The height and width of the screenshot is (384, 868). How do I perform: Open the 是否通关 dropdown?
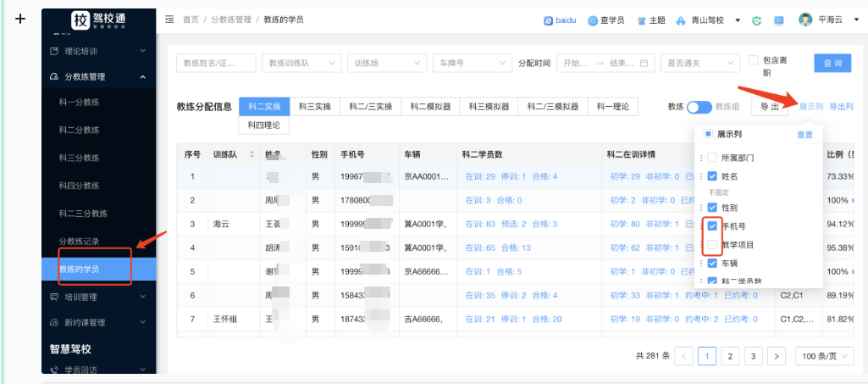click(699, 63)
